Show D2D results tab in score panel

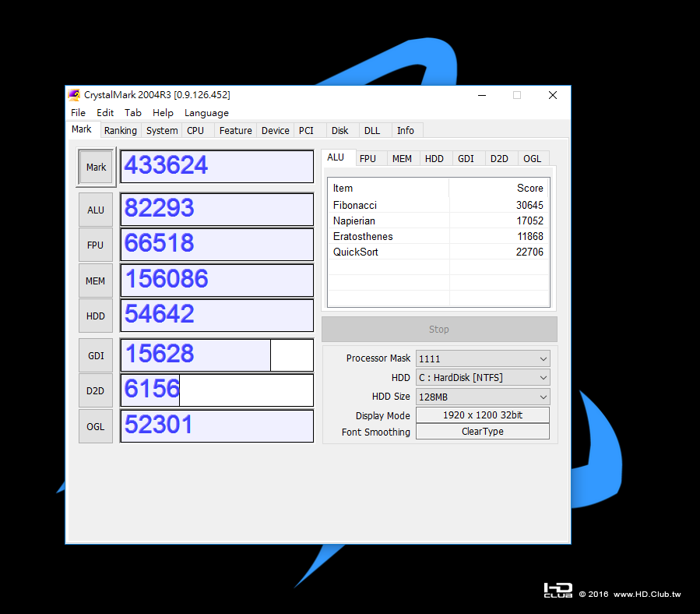click(500, 159)
